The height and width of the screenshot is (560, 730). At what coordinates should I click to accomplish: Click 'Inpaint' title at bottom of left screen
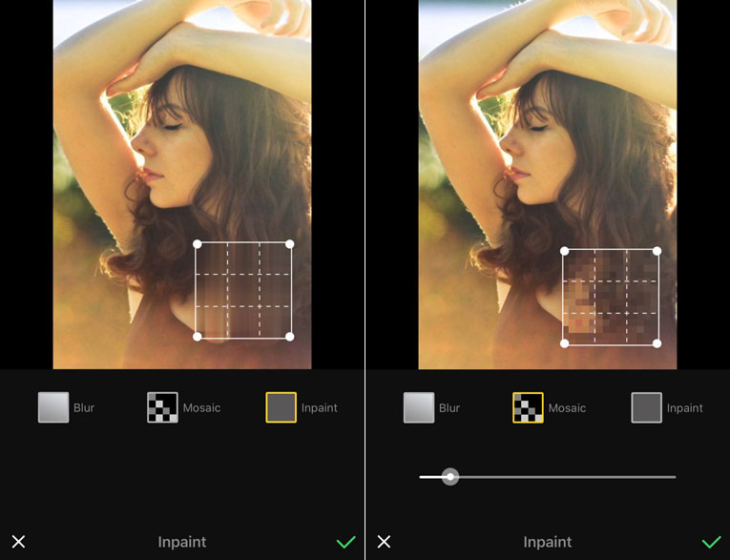pyautogui.click(x=182, y=542)
